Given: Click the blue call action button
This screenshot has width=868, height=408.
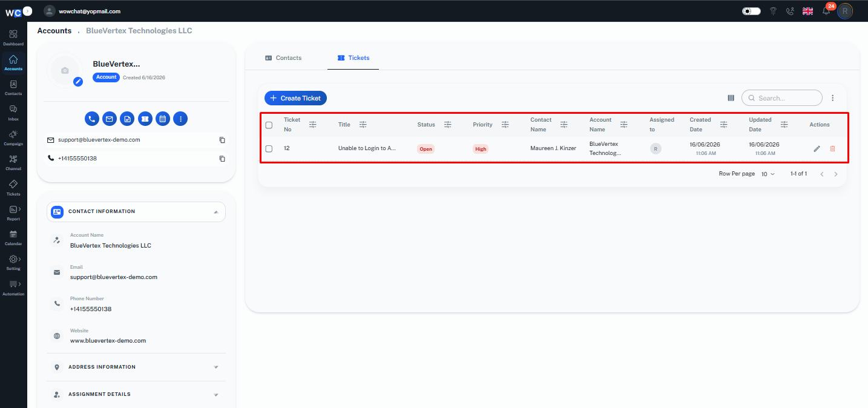Looking at the screenshot, I should 91,119.
